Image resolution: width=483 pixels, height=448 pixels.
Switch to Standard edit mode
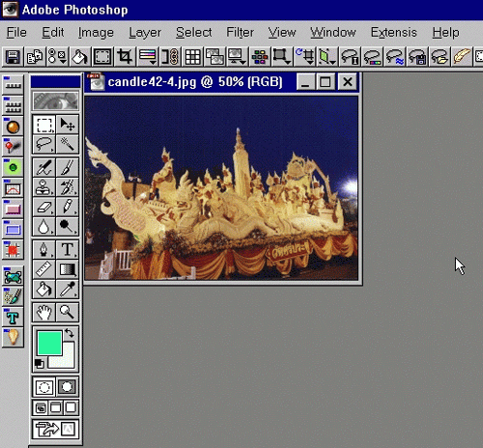[44, 387]
